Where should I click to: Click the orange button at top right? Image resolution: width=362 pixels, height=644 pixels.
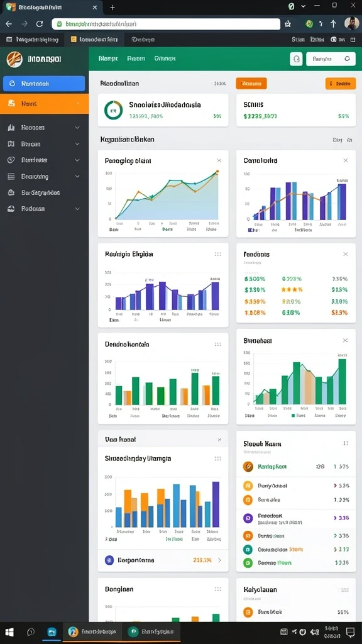coord(340,84)
